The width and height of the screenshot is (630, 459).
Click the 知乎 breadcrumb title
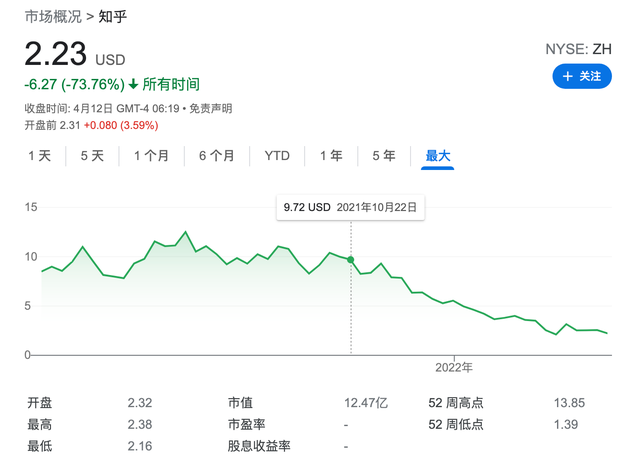point(112,17)
